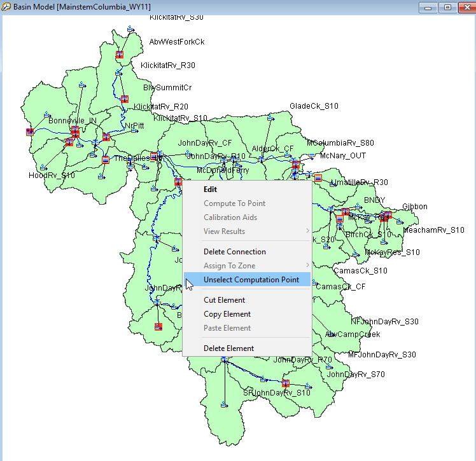Select Bonneville_IN red junction icon

click(74, 130)
